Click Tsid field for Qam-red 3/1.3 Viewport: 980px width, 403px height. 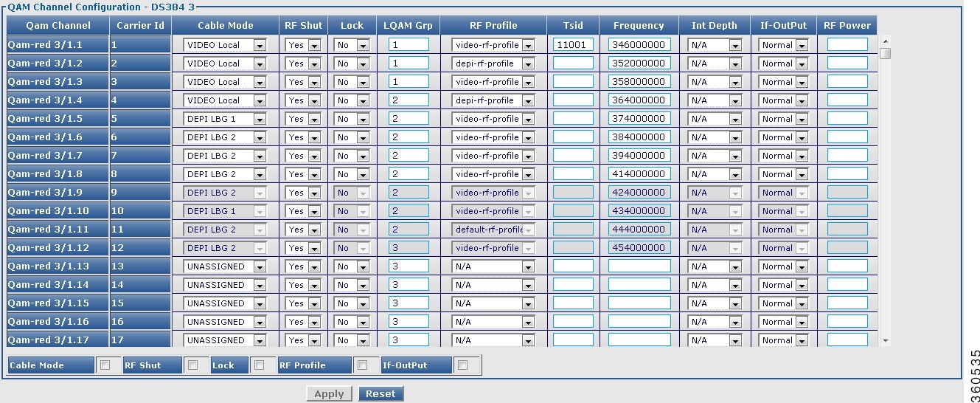[x=573, y=82]
